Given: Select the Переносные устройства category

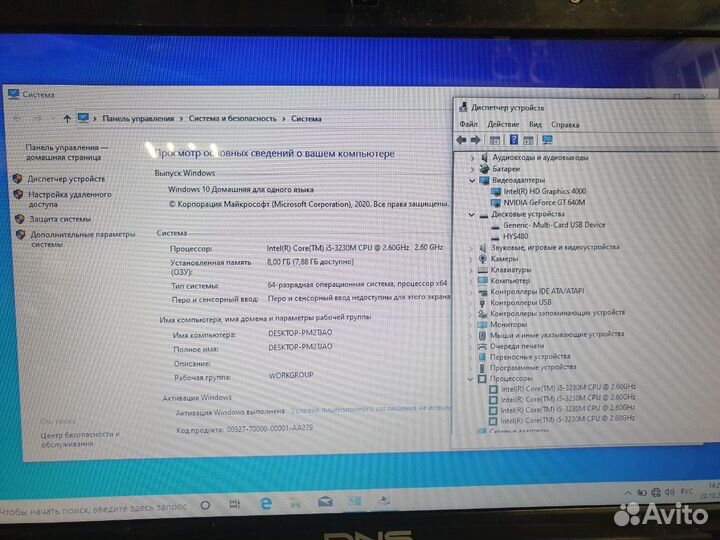Looking at the screenshot, I should click(x=529, y=357).
